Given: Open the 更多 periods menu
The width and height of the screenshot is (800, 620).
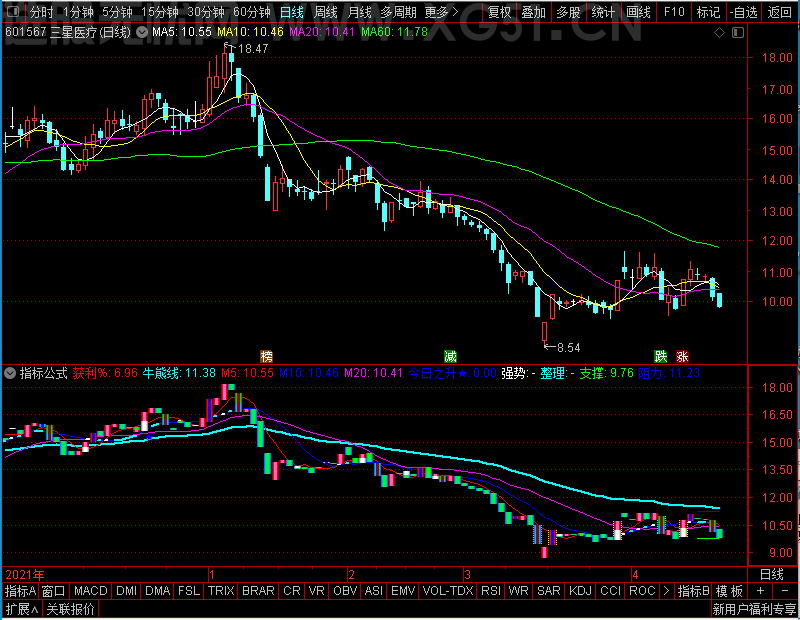Looking at the screenshot, I should (x=442, y=12).
